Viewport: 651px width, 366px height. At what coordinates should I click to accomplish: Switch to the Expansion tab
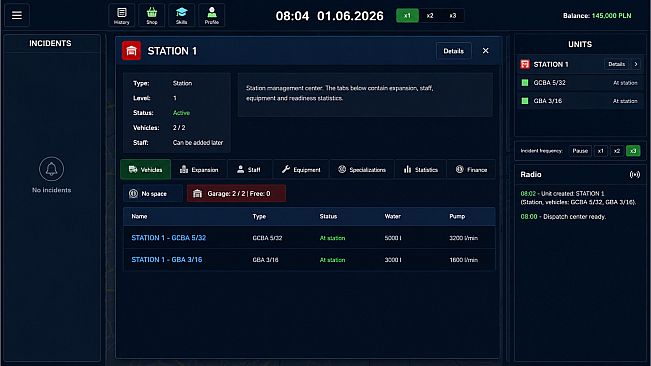(x=199, y=170)
